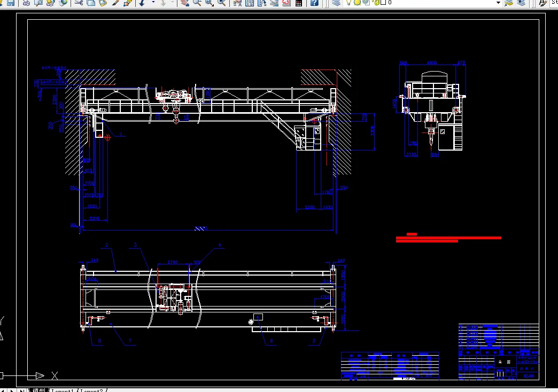Open the Tool Palettes icon

coord(262,3)
